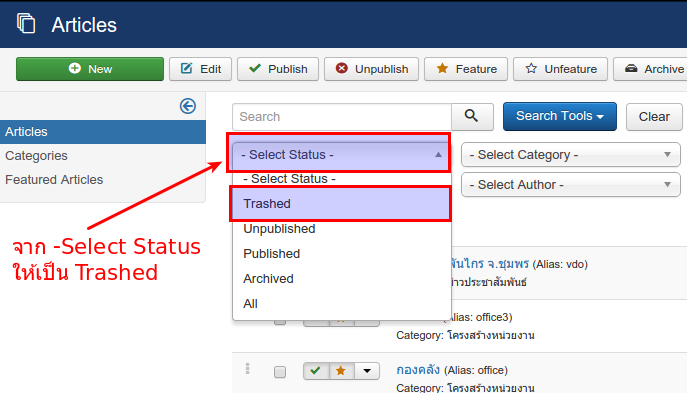Click the Unpublish toolbar button
The image size is (687, 393).
click(x=372, y=69)
